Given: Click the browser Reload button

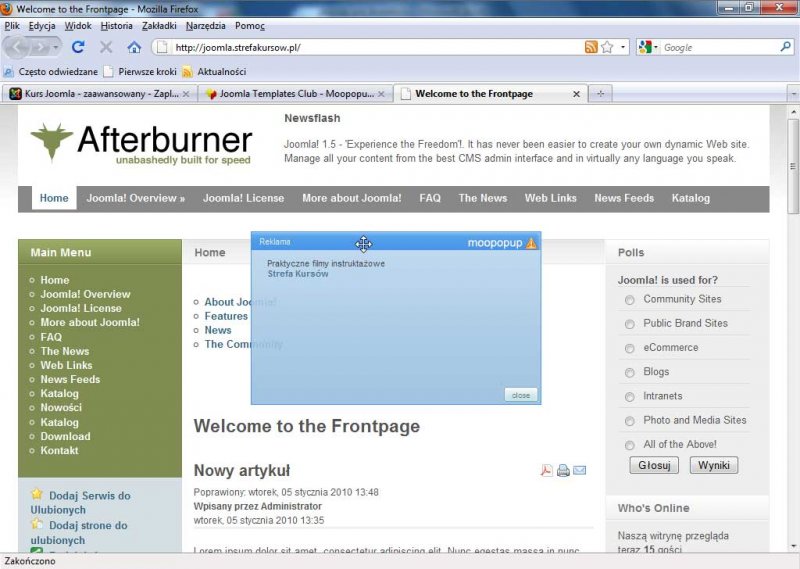Looking at the screenshot, I should 78,47.
